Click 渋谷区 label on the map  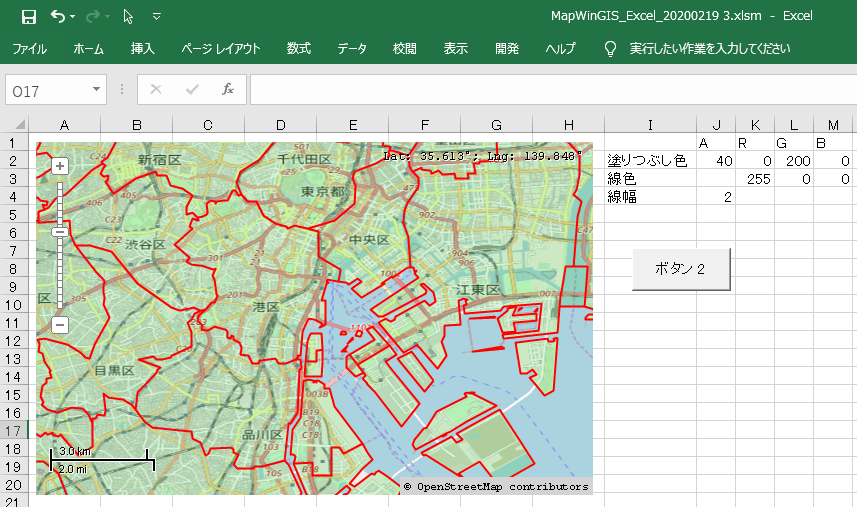(x=145, y=244)
